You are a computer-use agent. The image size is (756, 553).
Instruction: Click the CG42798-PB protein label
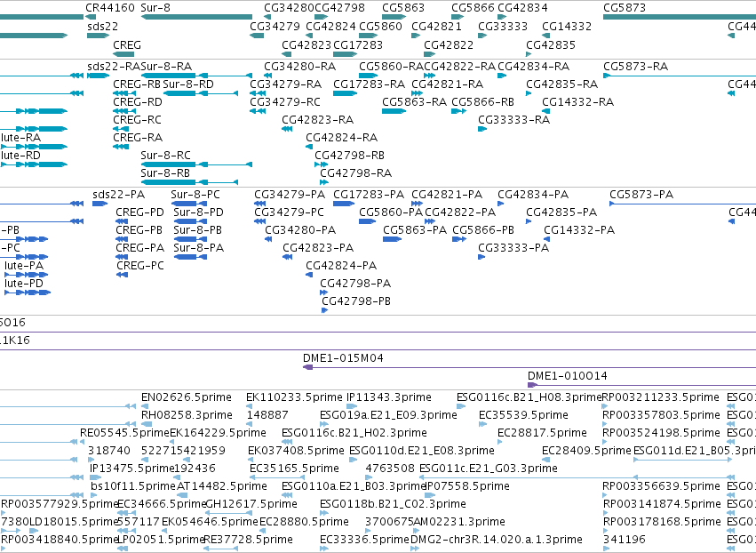(x=356, y=301)
